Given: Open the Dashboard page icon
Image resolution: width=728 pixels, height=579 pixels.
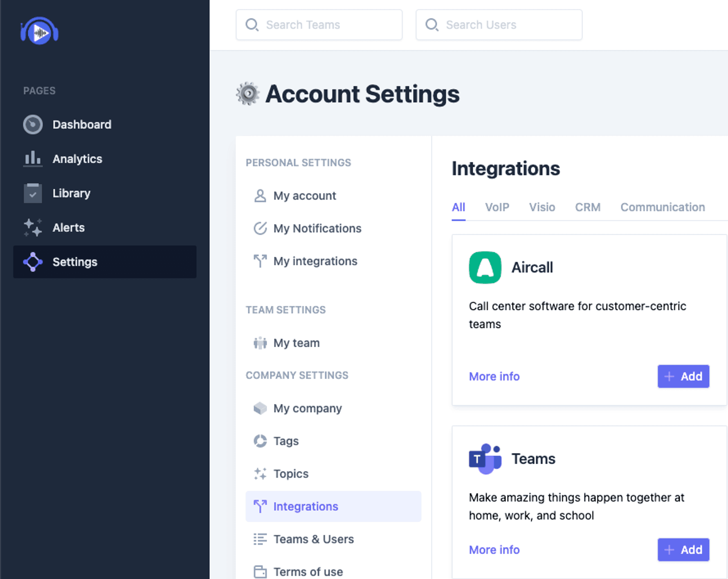Looking at the screenshot, I should point(33,125).
